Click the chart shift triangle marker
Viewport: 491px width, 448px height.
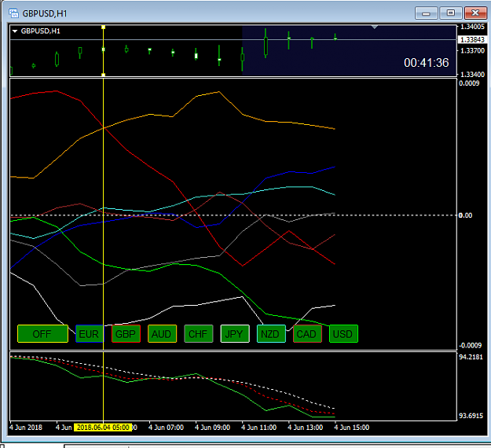click(375, 28)
